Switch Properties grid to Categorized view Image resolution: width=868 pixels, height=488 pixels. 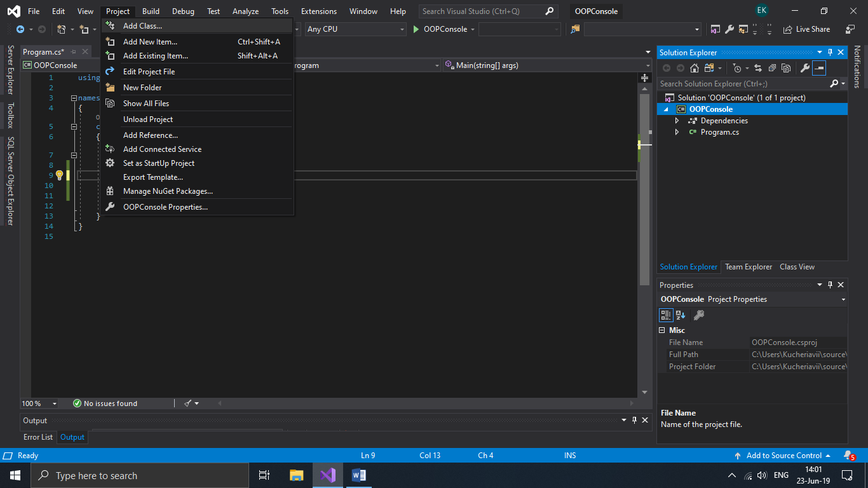pyautogui.click(x=666, y=315)
